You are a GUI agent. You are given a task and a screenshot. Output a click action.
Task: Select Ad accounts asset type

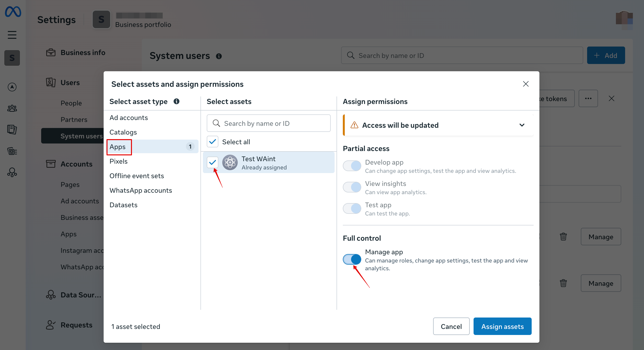tap(129, 118)
